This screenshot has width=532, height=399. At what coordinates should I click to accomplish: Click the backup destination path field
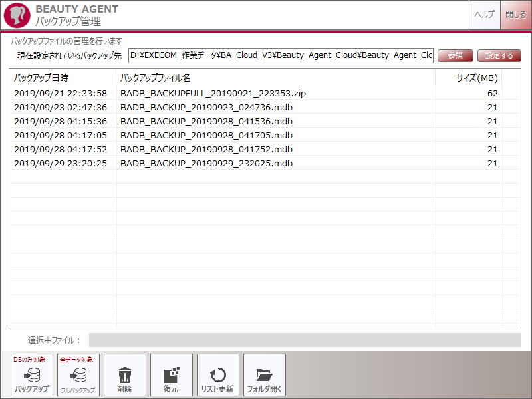point(281,55)
